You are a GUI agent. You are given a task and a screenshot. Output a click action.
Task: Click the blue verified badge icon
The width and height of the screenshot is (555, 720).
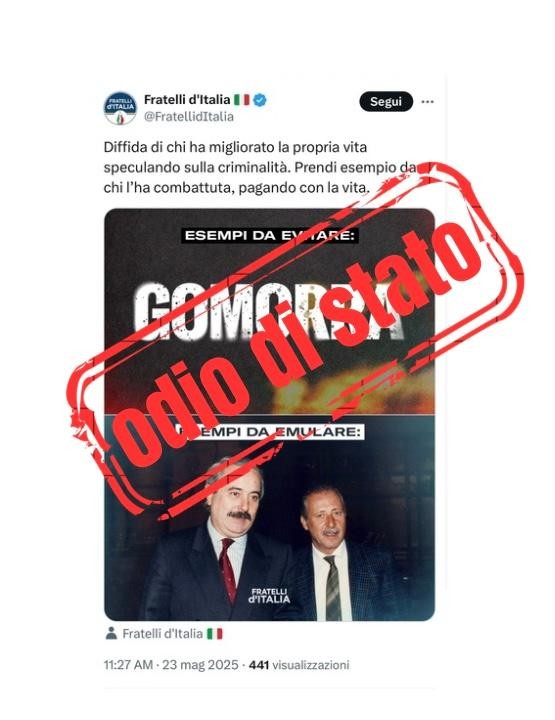[260, 100]
